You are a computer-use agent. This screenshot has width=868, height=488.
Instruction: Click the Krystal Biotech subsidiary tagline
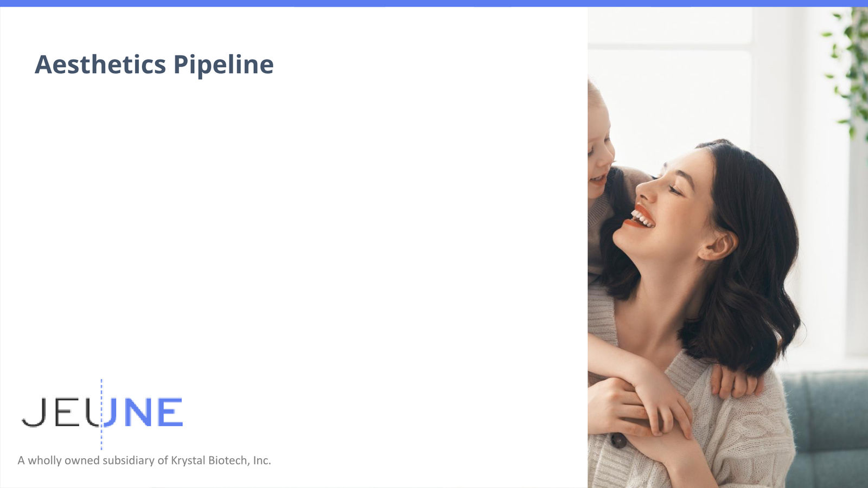144,460
